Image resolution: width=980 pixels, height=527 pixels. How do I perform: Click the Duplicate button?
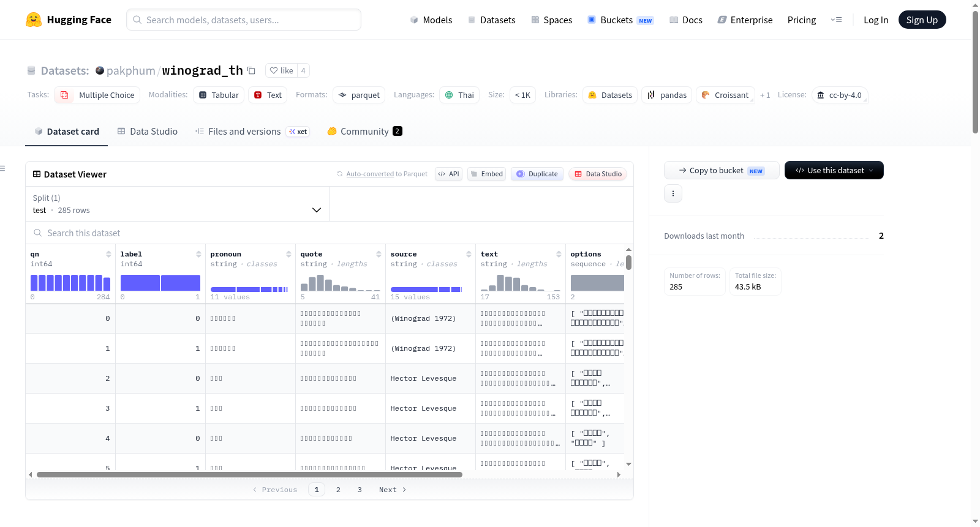click(x=537, y=174)
